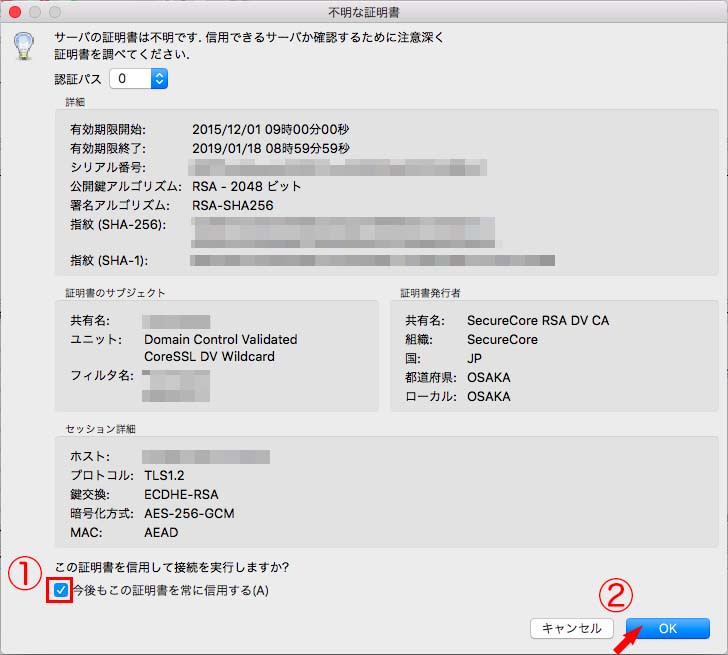Image resolution: width=728 pixels, height=655 pixels.
Task: Click validity end date 2019/01/18 08時59分59秒
Action: (x=270, y=149)
